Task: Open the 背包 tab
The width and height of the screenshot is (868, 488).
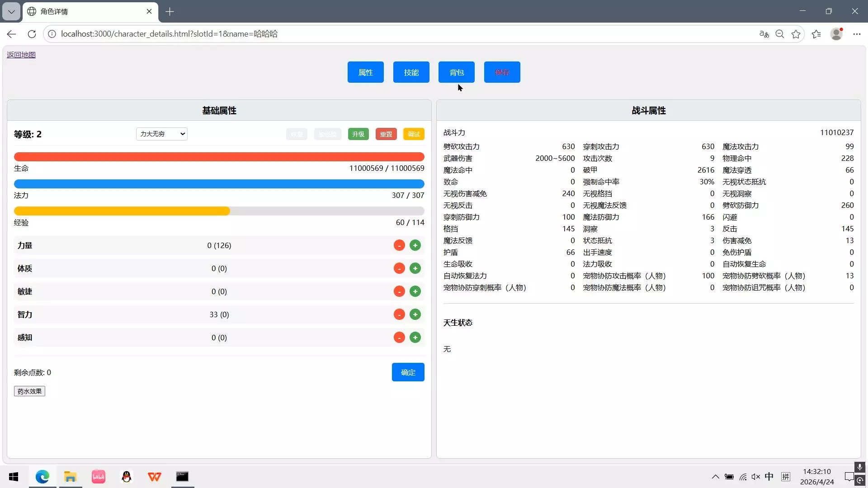Action: click(457, 72)
